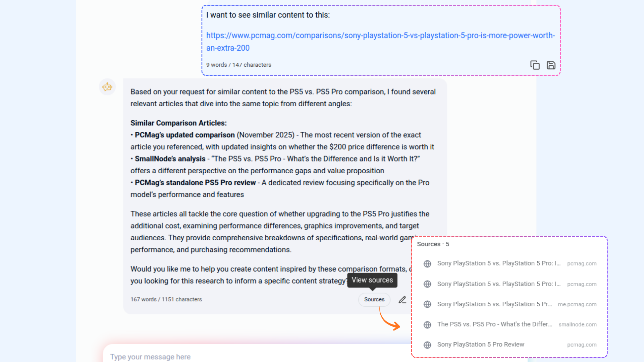Click the View sources tooltip label
Screen dimensions: 644x362
pyautogui.click(x=372, y=280)
